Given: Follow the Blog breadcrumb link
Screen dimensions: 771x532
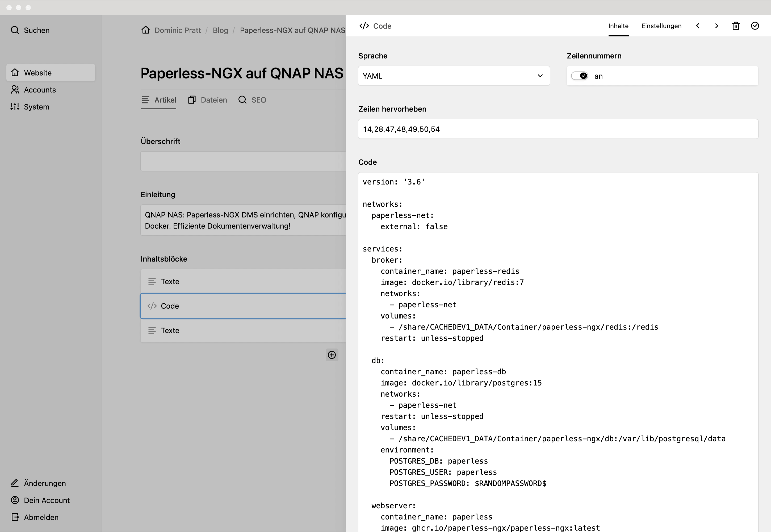Looking at the screenshot, I should 220,30.
